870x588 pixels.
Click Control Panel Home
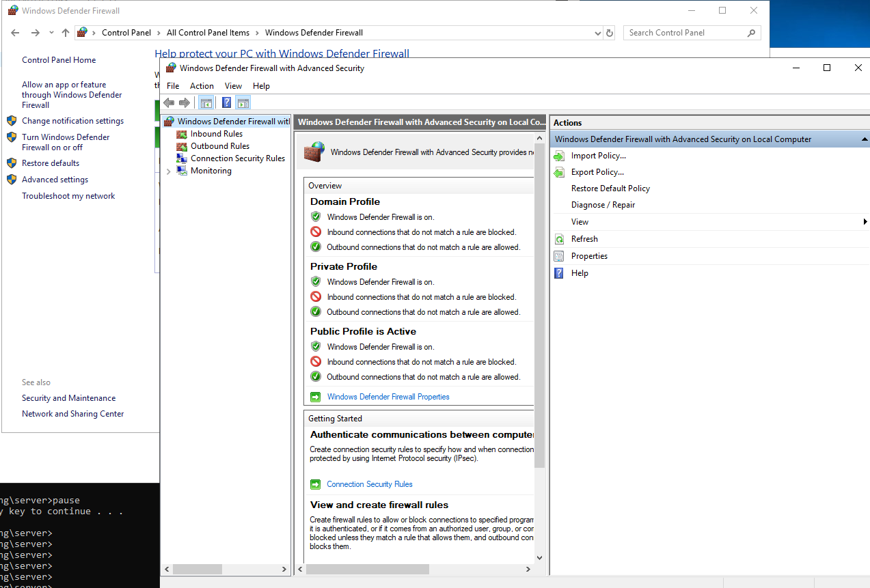[59, 60]
